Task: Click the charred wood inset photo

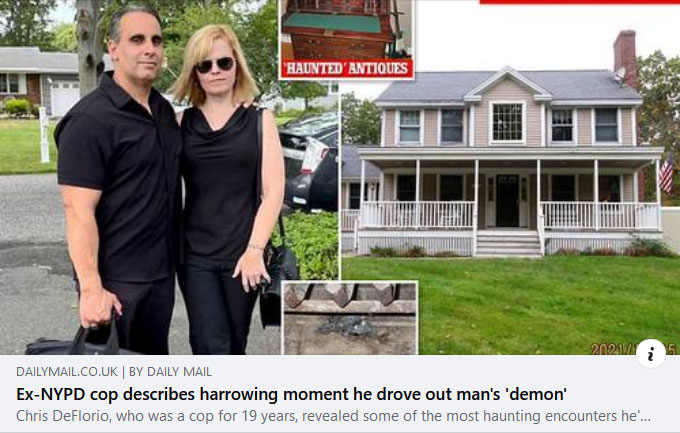Action: 350,318
